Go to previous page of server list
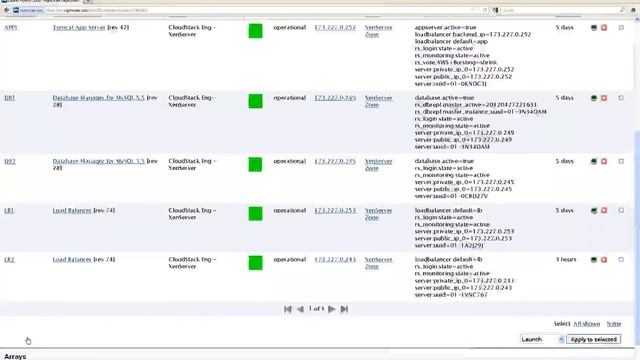This screenshot has height=360, width=640. pos(300,309)
